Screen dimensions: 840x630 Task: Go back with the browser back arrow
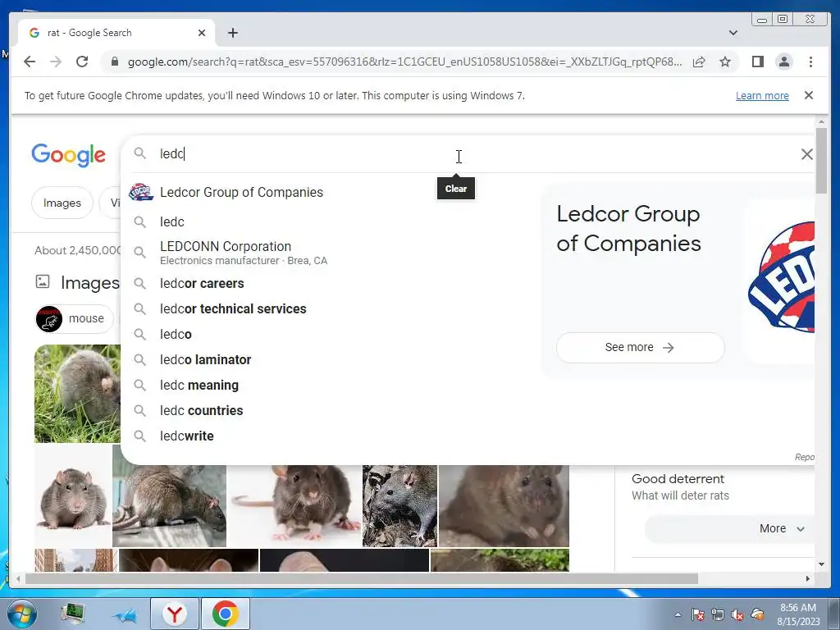click(x=30, y=62)
